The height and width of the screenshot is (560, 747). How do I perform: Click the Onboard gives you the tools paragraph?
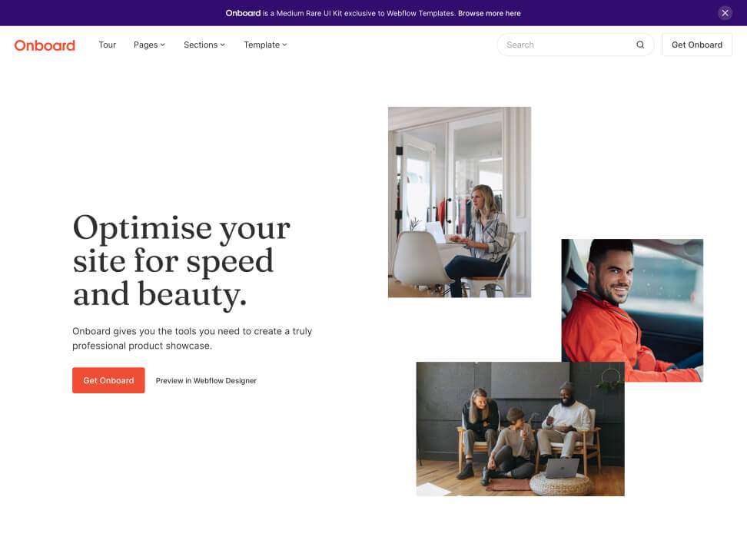coord(192,338)
